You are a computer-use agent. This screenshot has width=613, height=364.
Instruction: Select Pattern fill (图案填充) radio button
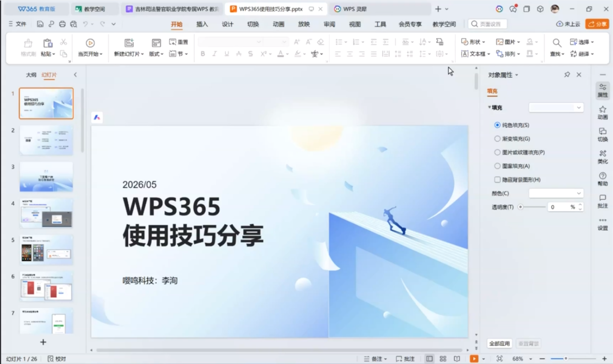498,166
